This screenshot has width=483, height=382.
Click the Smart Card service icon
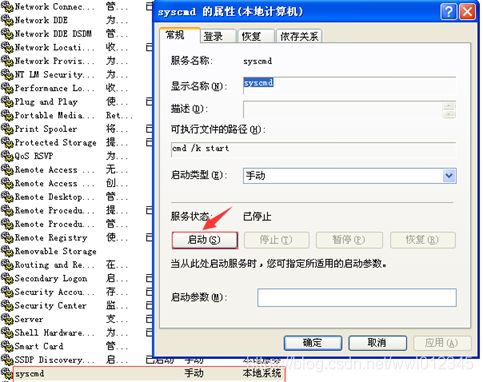tap(7, 346)
